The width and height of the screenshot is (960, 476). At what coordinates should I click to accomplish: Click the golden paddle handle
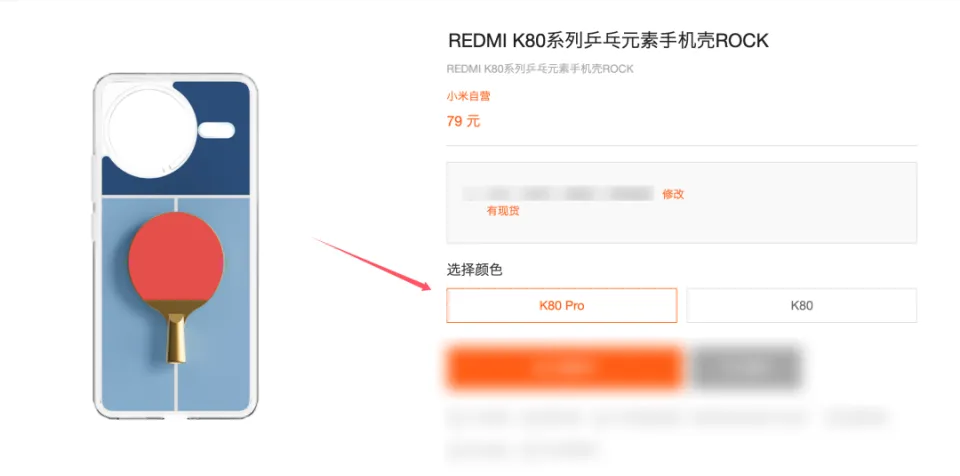(x=176, y=338)
